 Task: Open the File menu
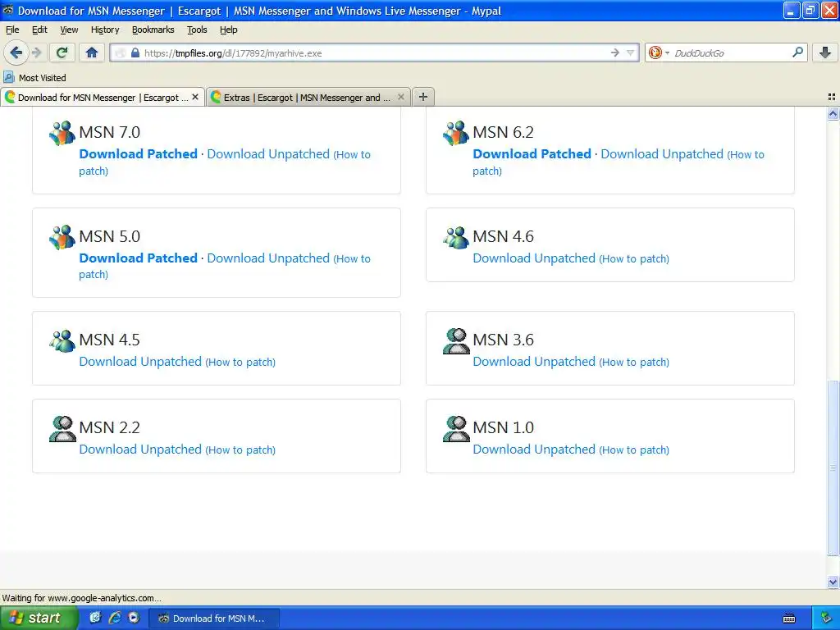12,30
